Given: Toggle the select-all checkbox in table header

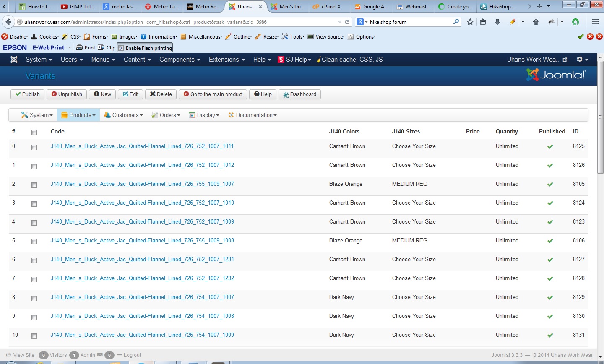Looking at the screenshot, I should [x=34, y=133].
